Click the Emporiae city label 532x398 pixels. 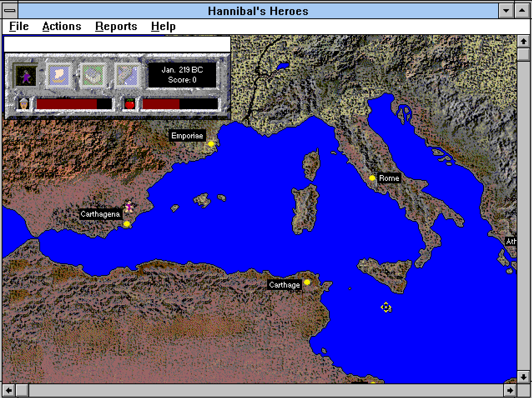pyautogui.click(x=187, y=135)
